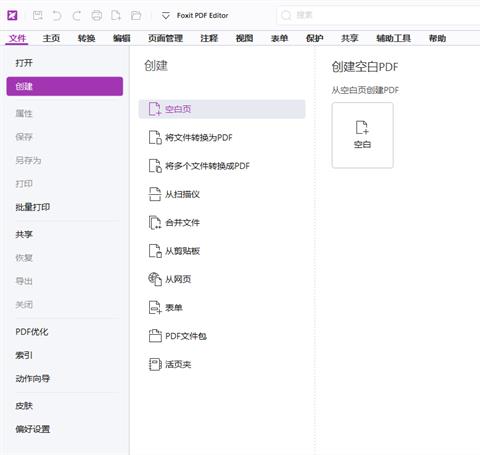Screen dimensions: 480x455
Task: Click the PDF文件包 portfolio icon
Action: pyautogui.click(x=155, y=336)
